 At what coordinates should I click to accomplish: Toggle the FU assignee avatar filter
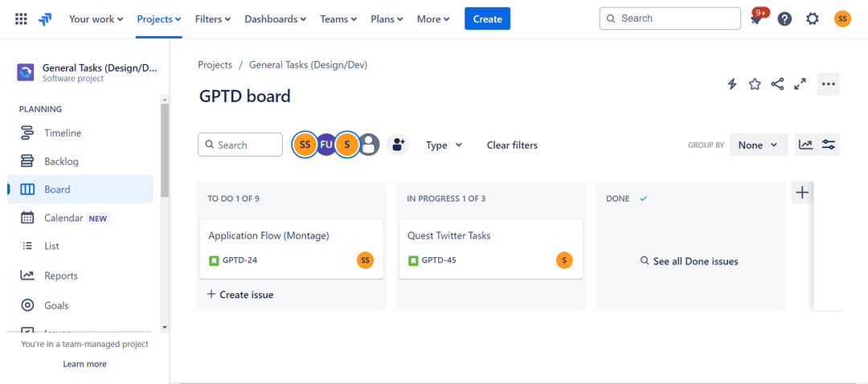coord(325,145)
